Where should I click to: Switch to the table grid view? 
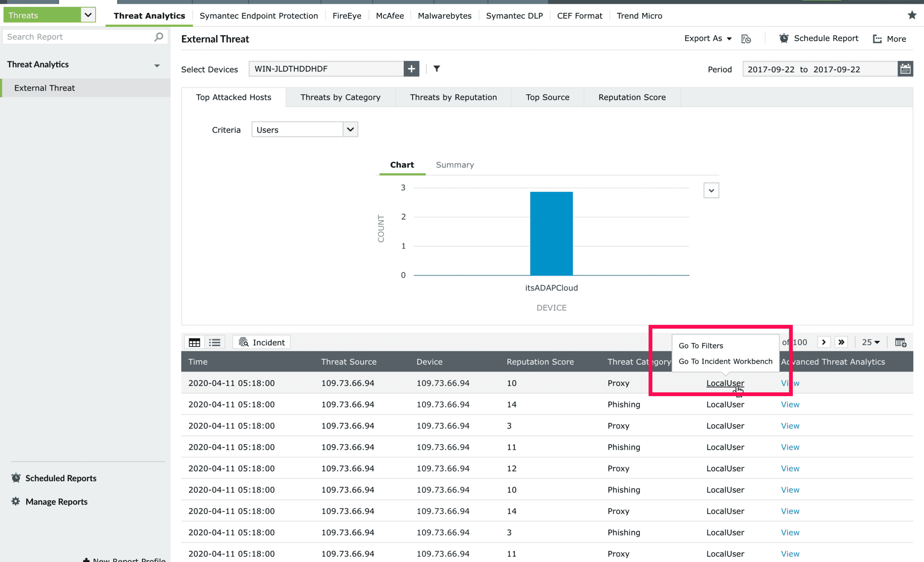point(195,342)
